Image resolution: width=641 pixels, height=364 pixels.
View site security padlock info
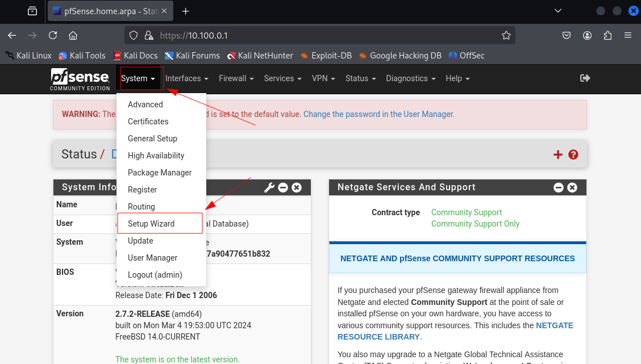point(149,36)
